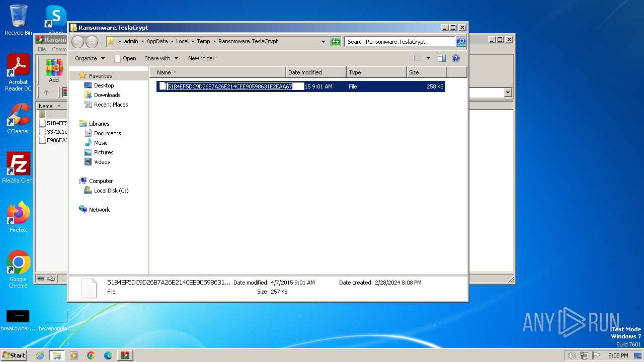
Task: Change the view with the views icon
Action: [x=416, y=58]
